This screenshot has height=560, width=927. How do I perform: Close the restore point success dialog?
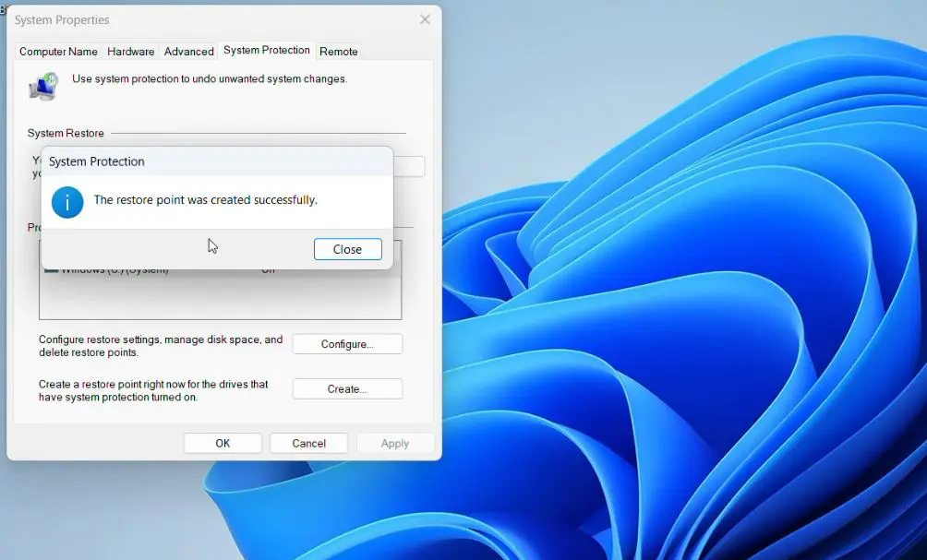pos(347,249)
